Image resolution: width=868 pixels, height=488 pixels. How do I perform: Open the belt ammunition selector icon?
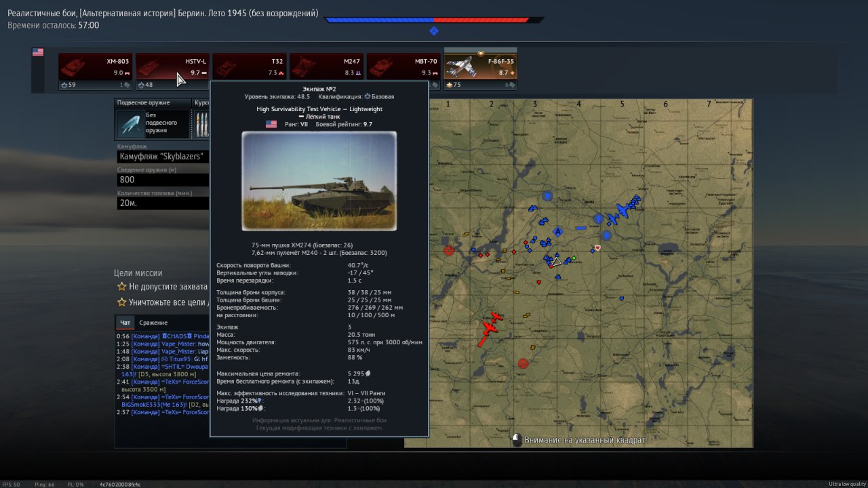pos(202,124)
